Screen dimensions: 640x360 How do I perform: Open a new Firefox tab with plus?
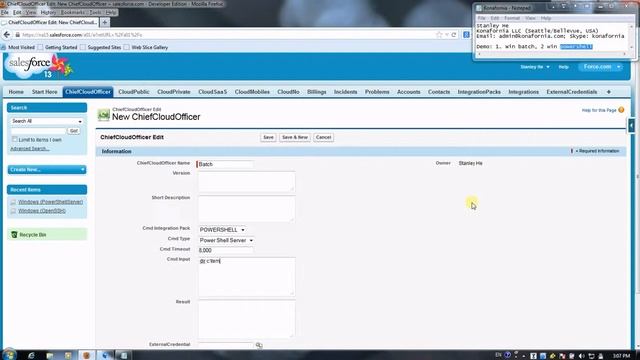click(104, 22)
